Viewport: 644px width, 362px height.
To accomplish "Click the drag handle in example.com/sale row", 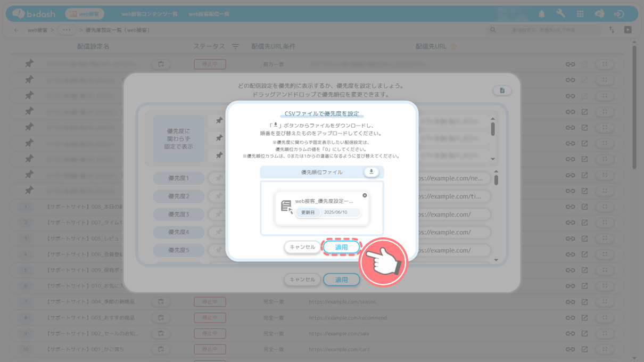I will 605,334.
